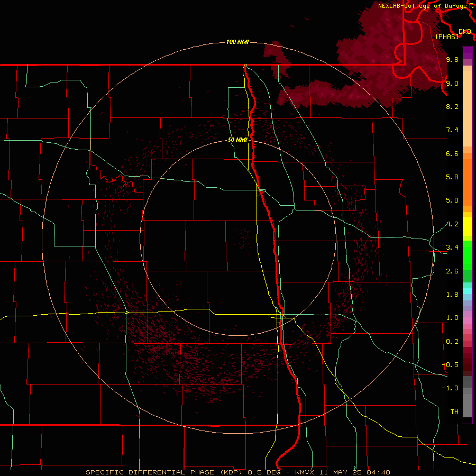Image resolution: width=476 pixels, height=476 pixels.
Task: Click the bright green segment of the color bar
Action: 467,255
